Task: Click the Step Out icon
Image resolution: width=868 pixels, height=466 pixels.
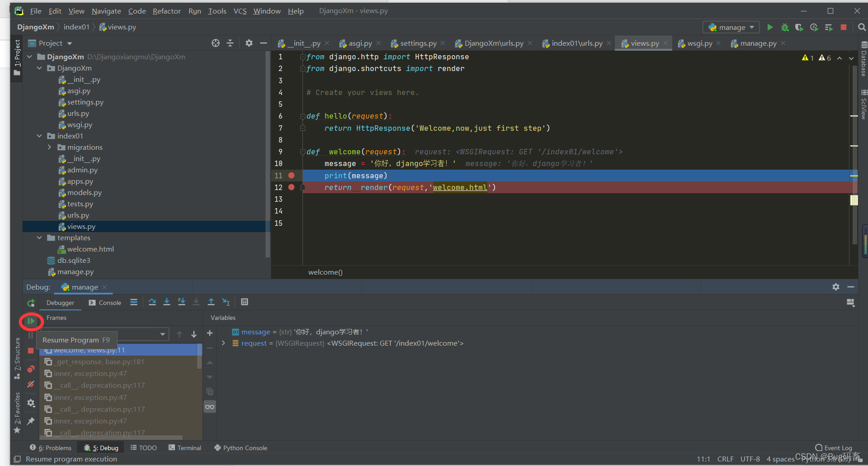Action: tap(211, 302)
